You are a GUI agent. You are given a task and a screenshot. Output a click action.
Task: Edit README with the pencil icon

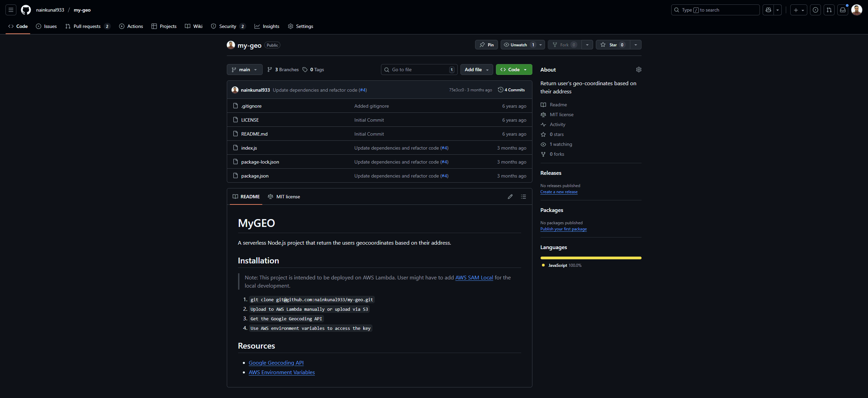510,197
